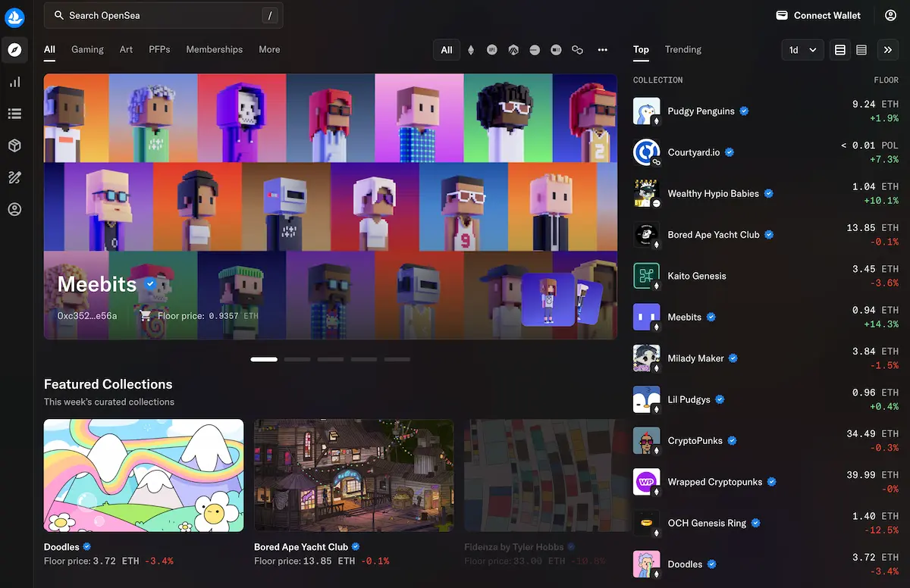Image resolution: width=910 pixels, height=588 pixels.
Task: Click the Bored Ape Yacht Club avatar in list
Action: click(646, 235)
